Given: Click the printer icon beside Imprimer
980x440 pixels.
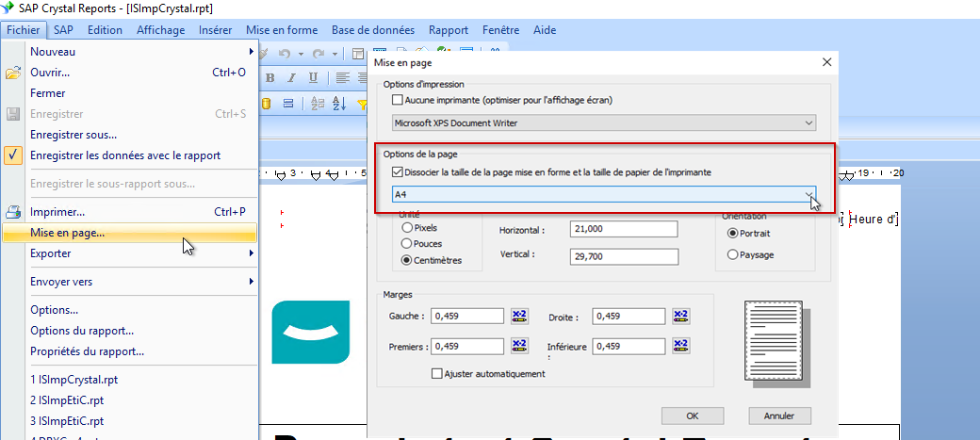Looking at the screenshot, I should [13, 212].
